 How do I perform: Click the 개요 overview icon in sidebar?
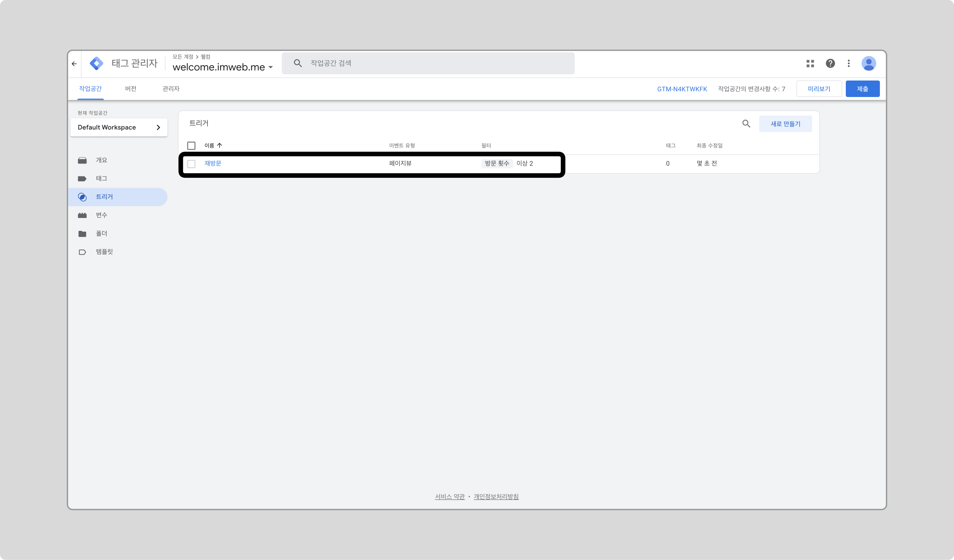[82, 160]
